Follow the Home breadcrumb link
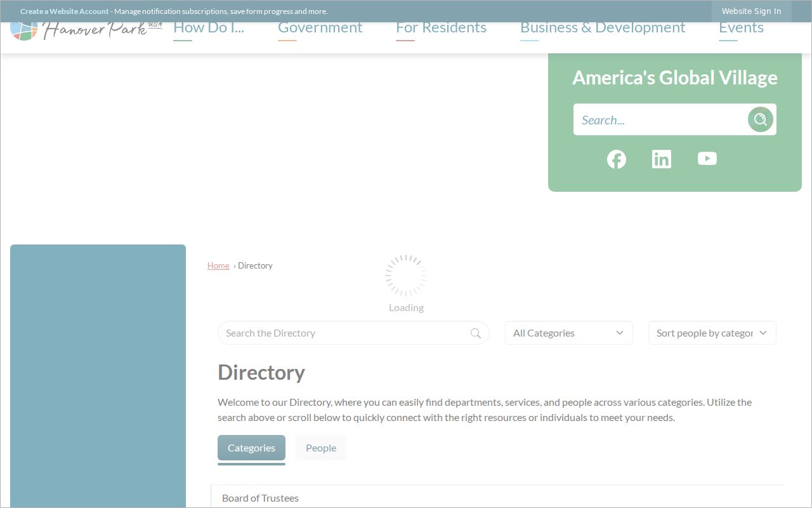812x508 pixels. 218,265
